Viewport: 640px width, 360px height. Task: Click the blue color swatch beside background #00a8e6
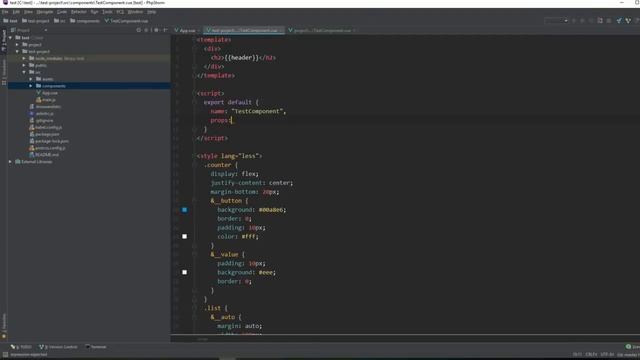pos(184,210)
